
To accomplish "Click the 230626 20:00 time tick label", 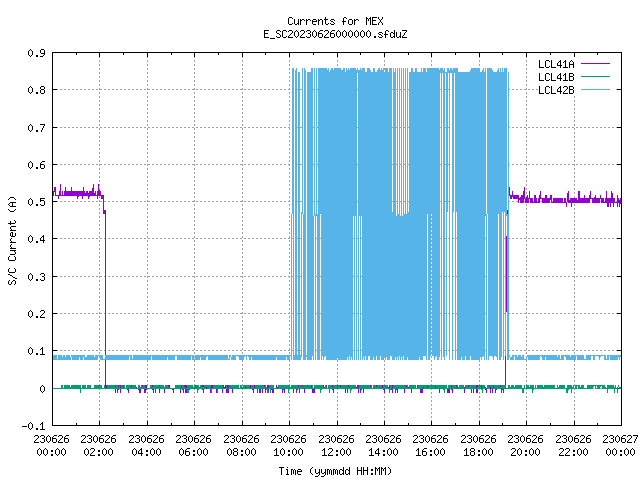I will (525, 446).
